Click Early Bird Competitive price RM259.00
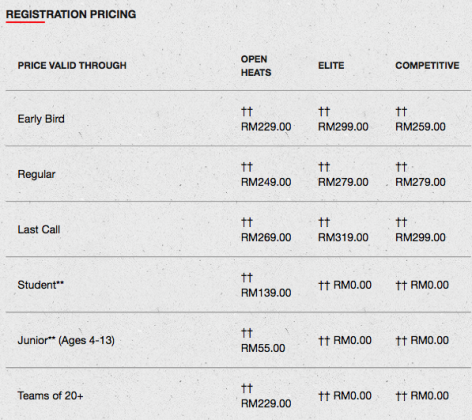This screenshot has height=420, width=472. [x=420, y=127]
